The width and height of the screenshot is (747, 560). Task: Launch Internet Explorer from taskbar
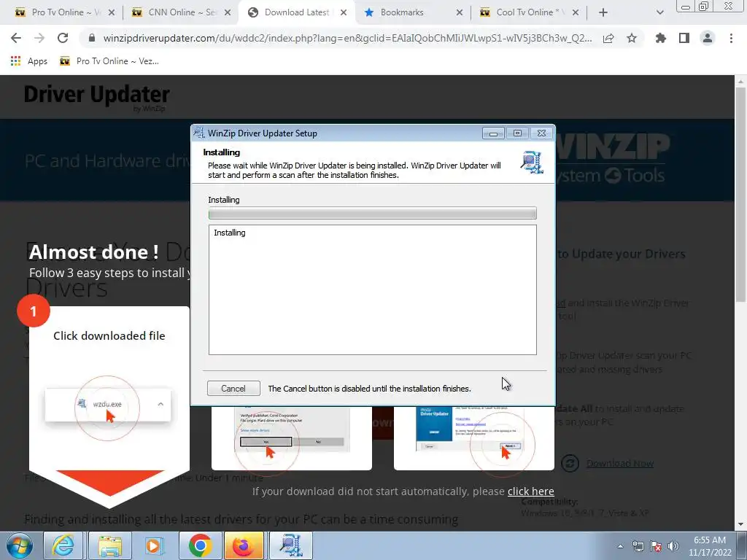(x=63, y=545)
